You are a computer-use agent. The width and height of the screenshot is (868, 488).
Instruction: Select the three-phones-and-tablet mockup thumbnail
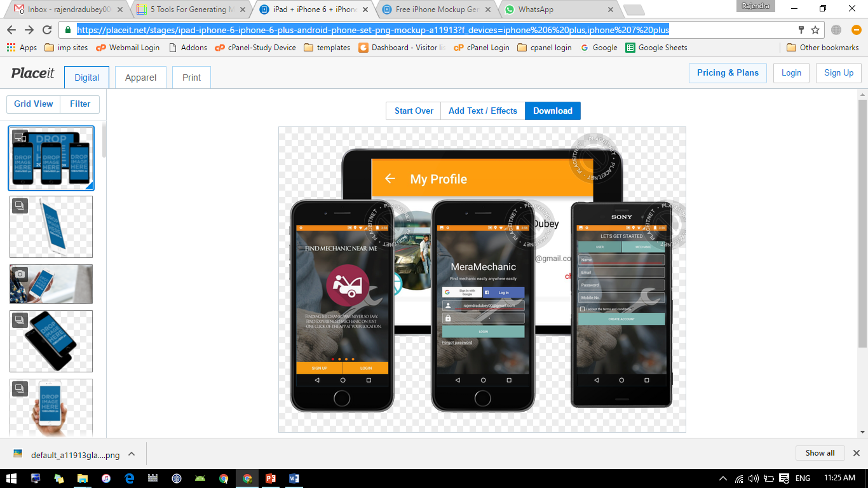click(51, 158)
